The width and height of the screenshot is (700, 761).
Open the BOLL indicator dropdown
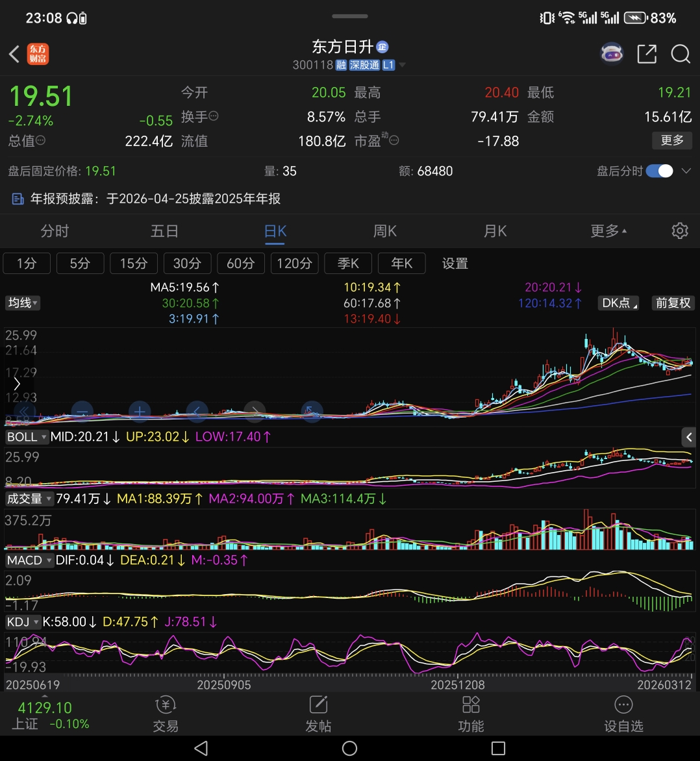(27, 437)
